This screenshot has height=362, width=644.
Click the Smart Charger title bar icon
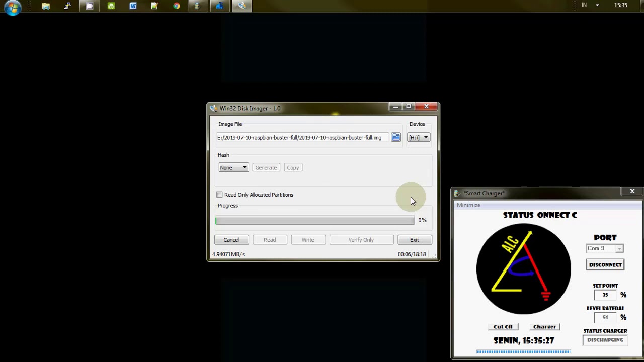click(457, 193)
